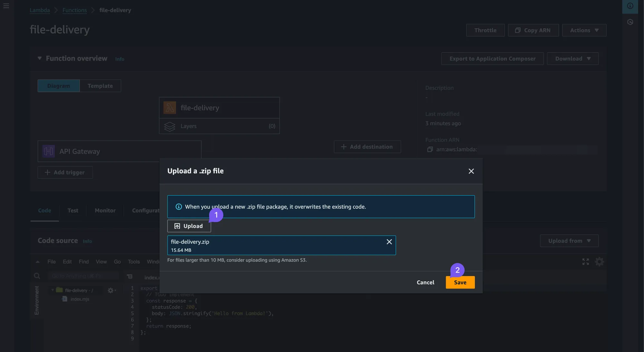Open the Actions dropdown
644x352 pixels.
pos(584,30)
